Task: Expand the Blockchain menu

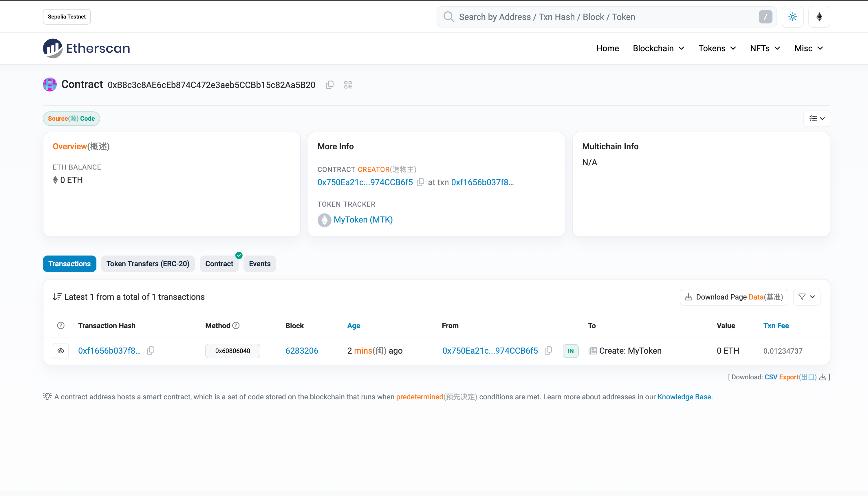Action: pos(658,48)
